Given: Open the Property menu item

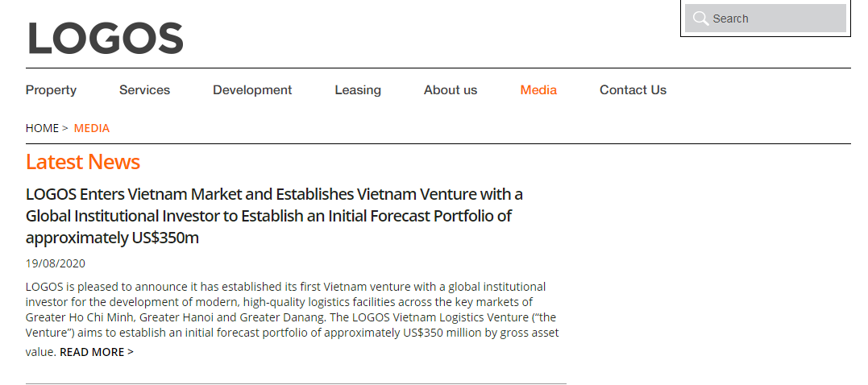Looking at the screenshot, I should pyautogui.click(x=51, y=89).
